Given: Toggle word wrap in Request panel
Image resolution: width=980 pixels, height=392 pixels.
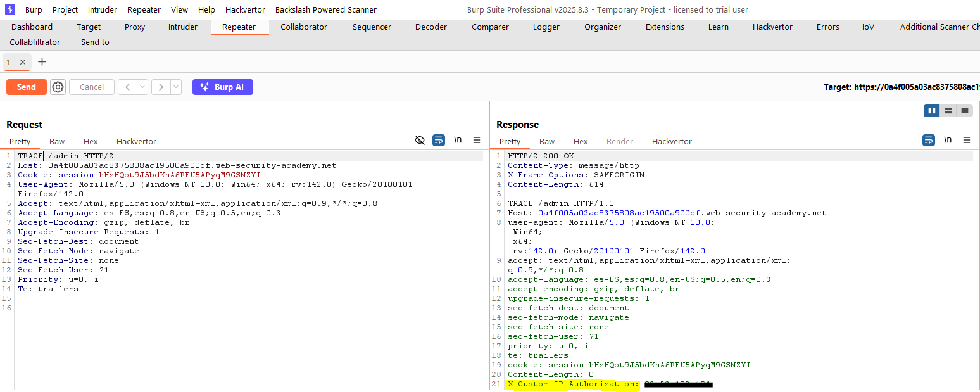Looking at the screenshot, I should coord(439,141).
